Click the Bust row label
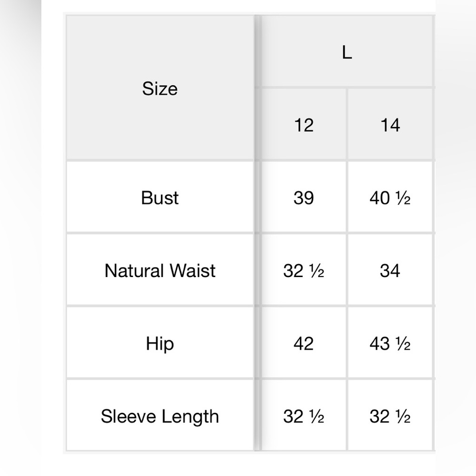This screenshot has height=476, width=476. pyautogui.click(x=160, y=198)
